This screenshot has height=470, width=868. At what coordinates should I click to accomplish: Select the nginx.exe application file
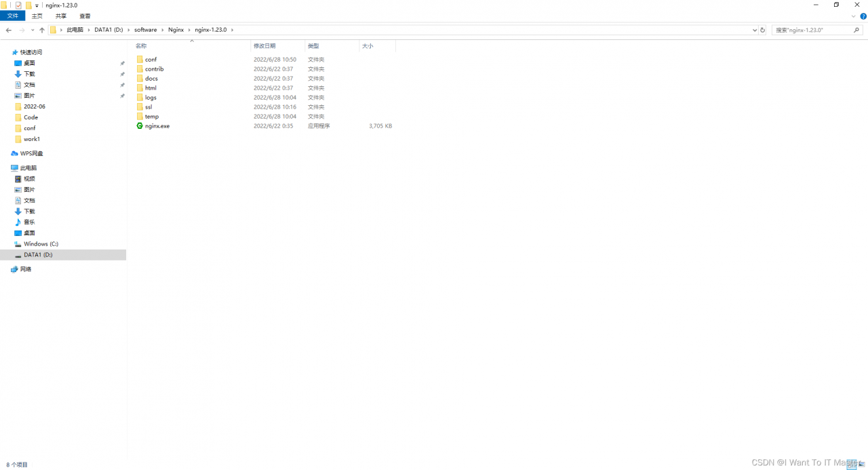[157, 126]
